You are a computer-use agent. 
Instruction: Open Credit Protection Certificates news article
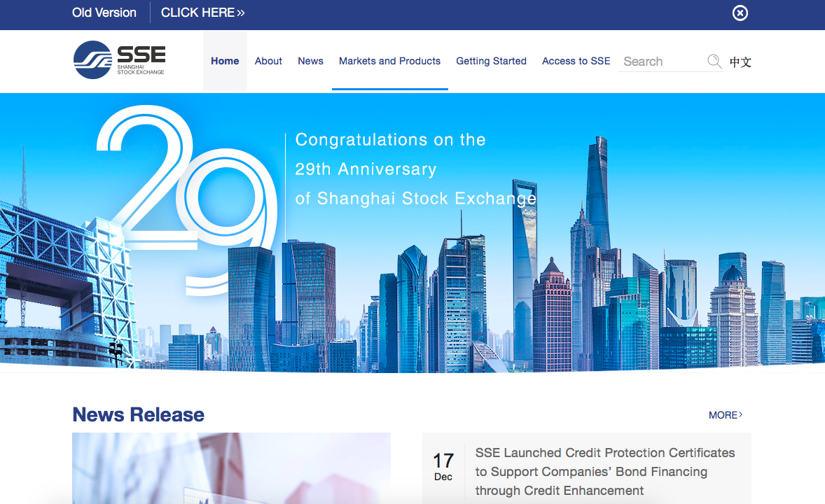(605, 471)
